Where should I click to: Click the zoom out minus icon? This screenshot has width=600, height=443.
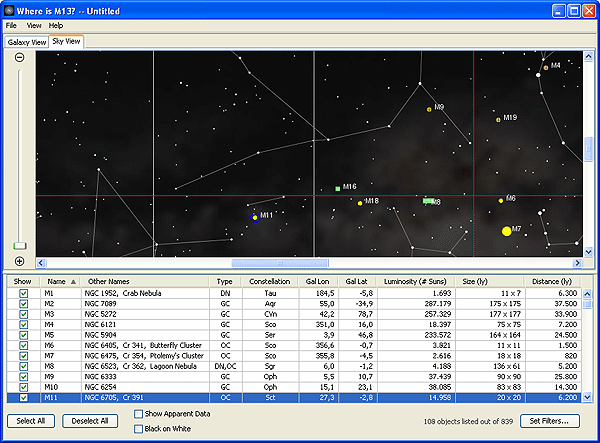[20, 57]
